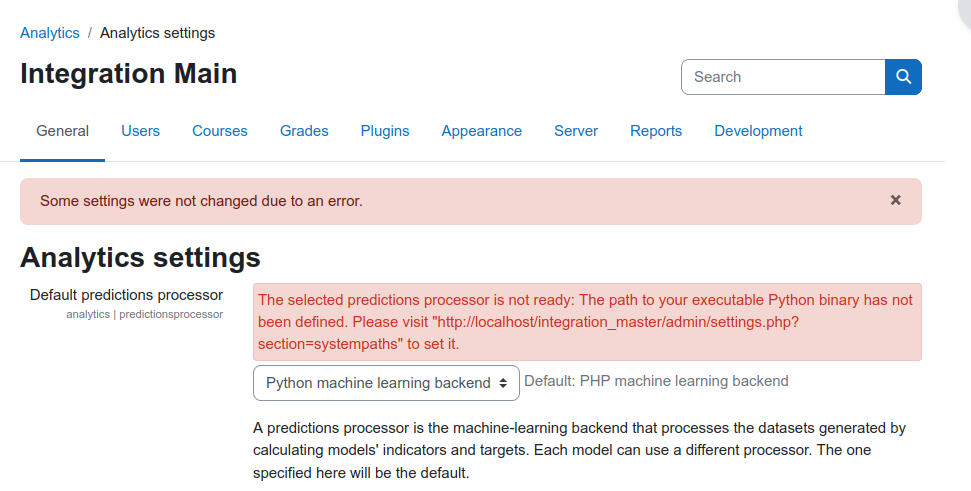Viewport: 971px width, 491px height.
Task: Click the red Python binary error message
Action: coord(587,322)
